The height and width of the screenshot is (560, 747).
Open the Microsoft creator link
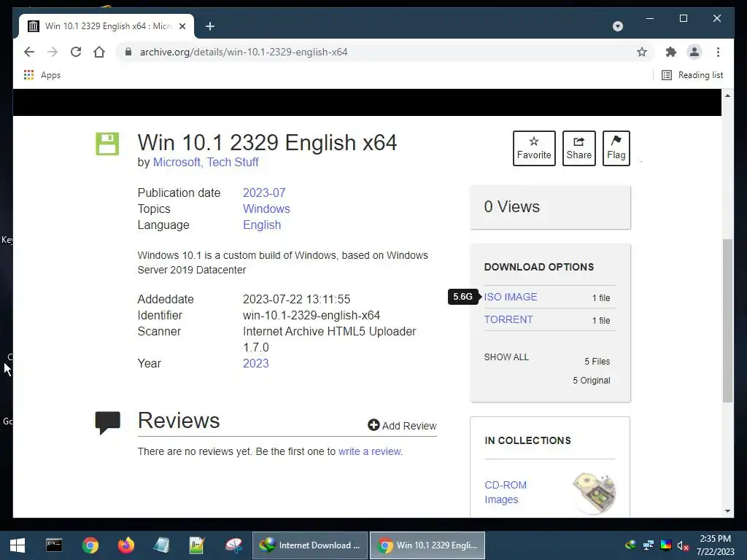tap(178, 163)
